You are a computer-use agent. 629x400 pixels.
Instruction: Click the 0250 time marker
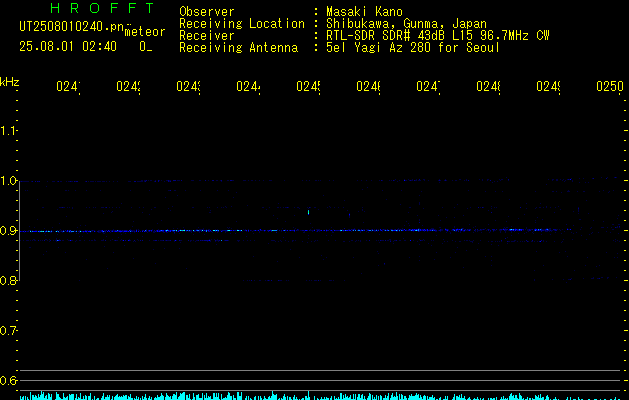pos(610,87)
